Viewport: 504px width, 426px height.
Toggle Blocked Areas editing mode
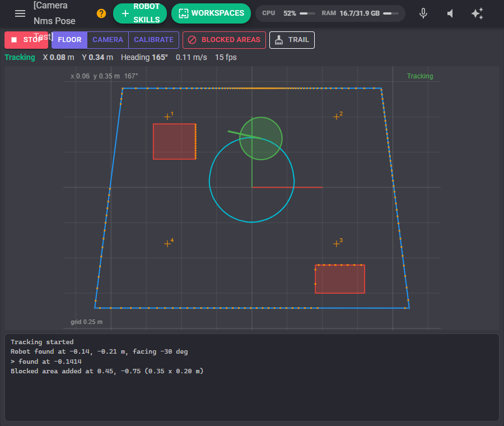(x=225, y=40)
